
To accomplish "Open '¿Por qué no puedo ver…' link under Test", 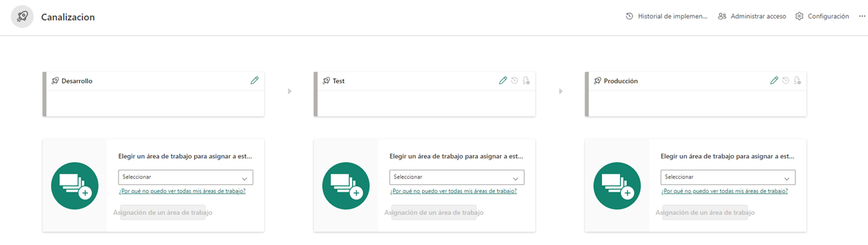I will 453,191.
